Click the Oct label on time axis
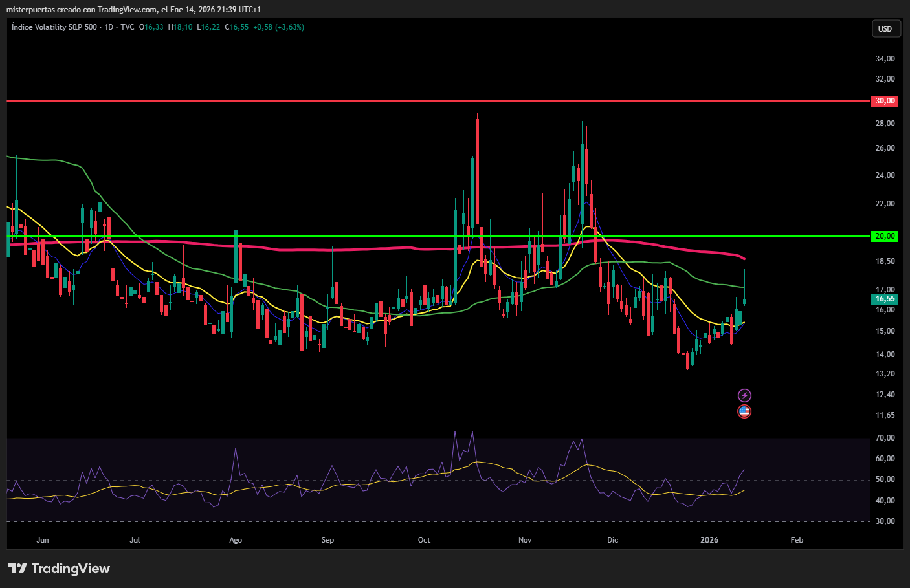910x588 pixels. tap(424, 540)
